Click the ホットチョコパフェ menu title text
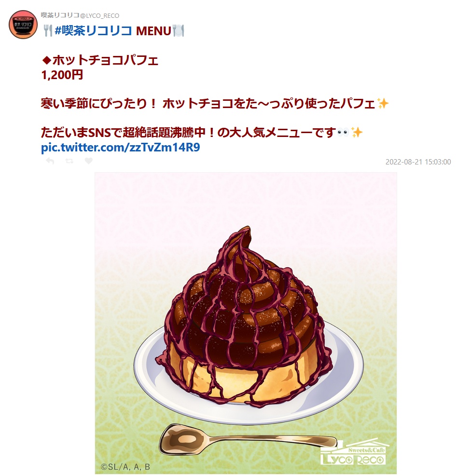 (105, 60)
